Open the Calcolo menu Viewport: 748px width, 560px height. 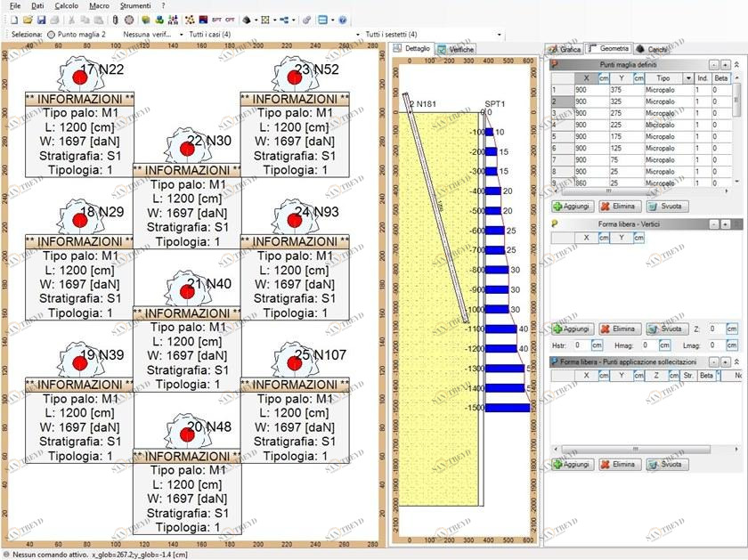pos(66,5)
